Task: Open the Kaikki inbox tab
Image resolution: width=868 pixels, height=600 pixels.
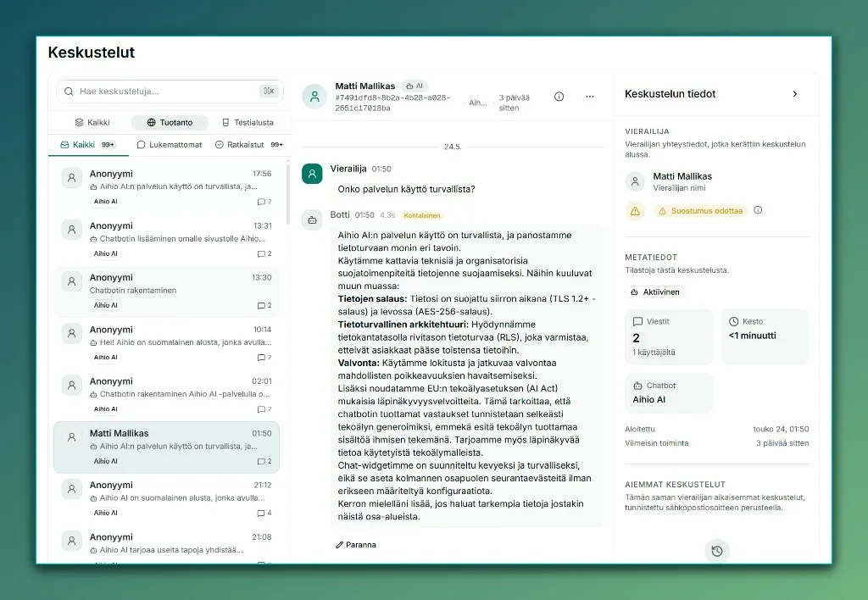Action: 88,144
